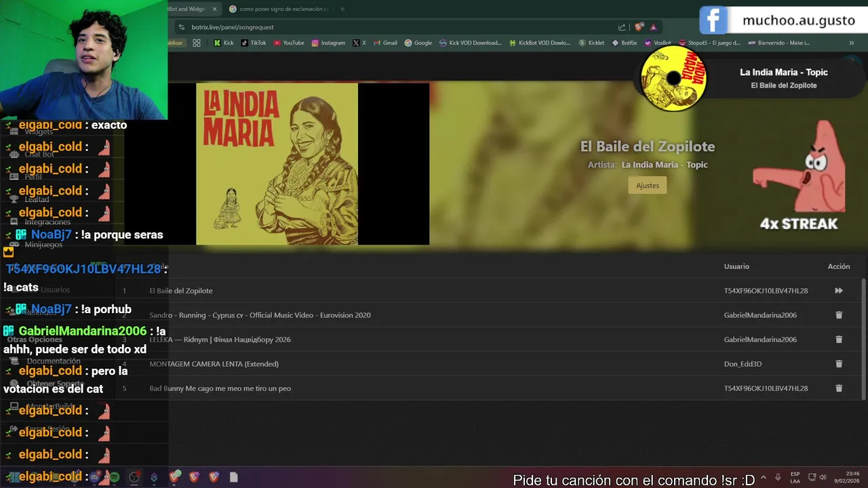Click La India Maria - Topic artist name
The width and height of the screenshot is (868, 488).
coord(665,165)
